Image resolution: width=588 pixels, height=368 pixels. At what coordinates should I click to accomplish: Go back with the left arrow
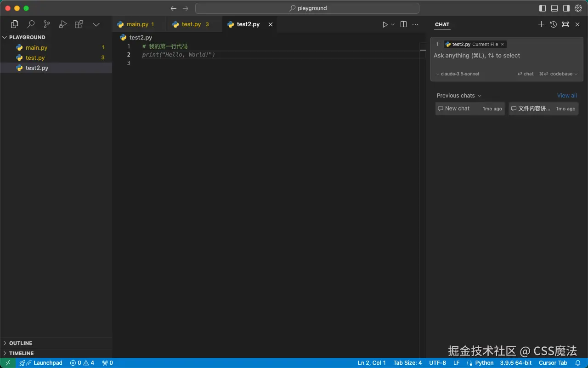click(173, 8)
